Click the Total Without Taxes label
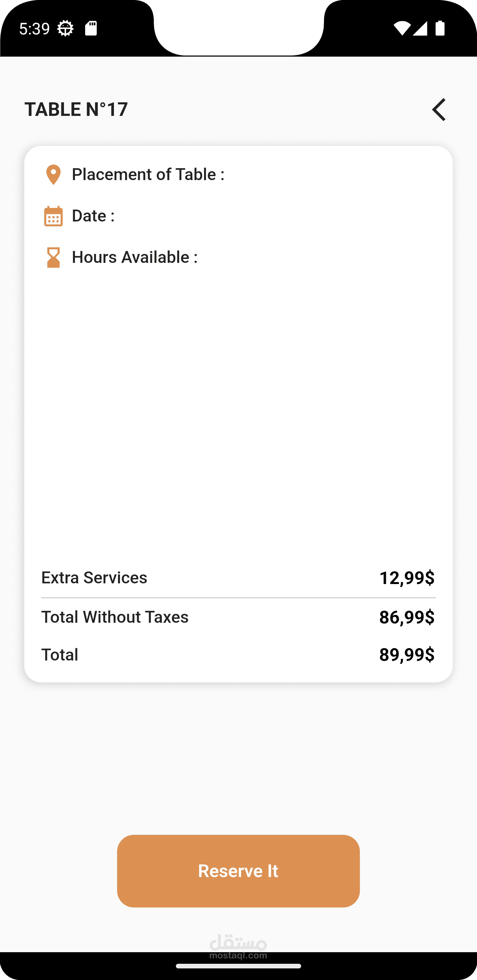Image resolution: width=477 pixels, height=980 pixels. click(x=115, y=617)
